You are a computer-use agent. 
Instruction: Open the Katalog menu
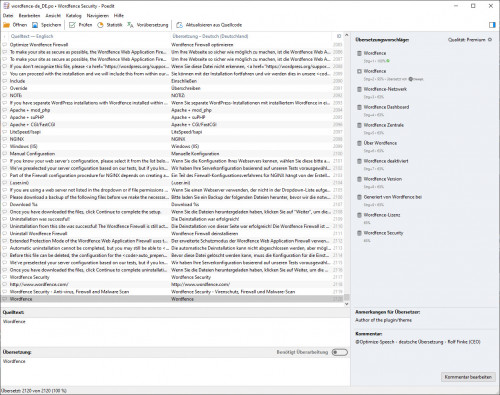pos(74,16)
